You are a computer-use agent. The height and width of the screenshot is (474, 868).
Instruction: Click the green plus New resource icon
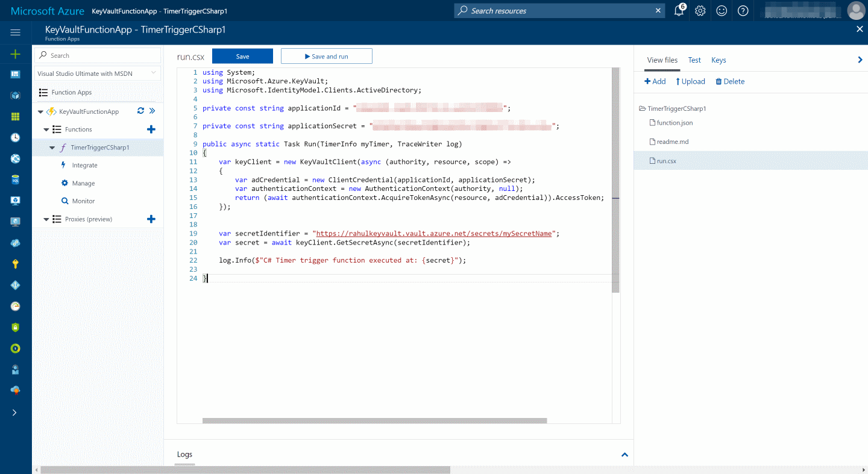click(15, 54)
